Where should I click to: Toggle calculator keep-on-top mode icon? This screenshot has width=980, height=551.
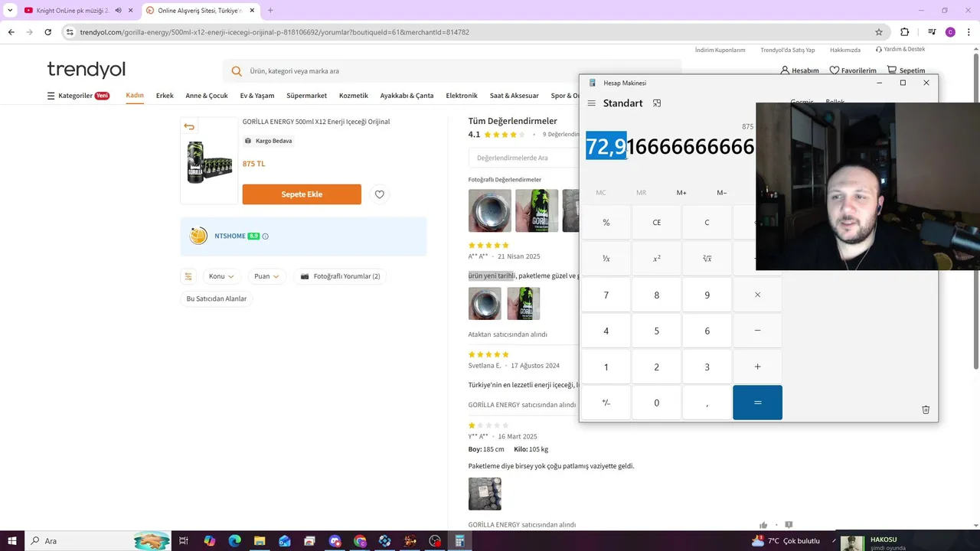[x=657, y=103]
